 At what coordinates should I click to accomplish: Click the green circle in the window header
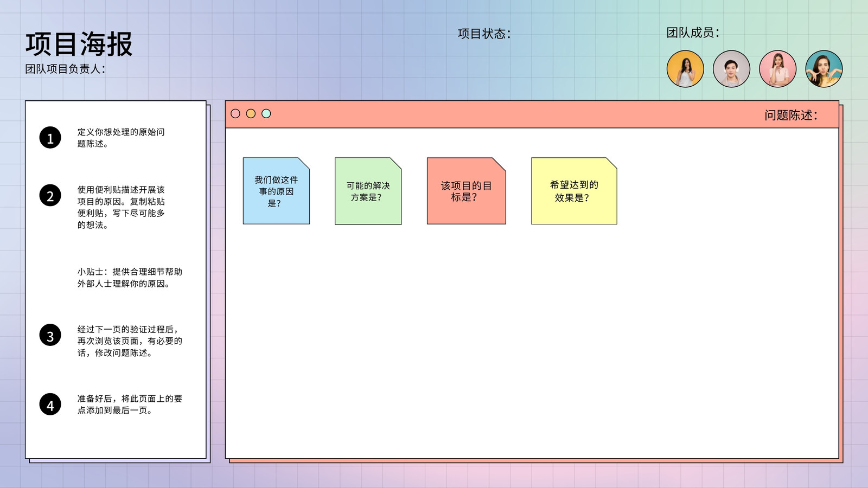(x=266, y=113)
